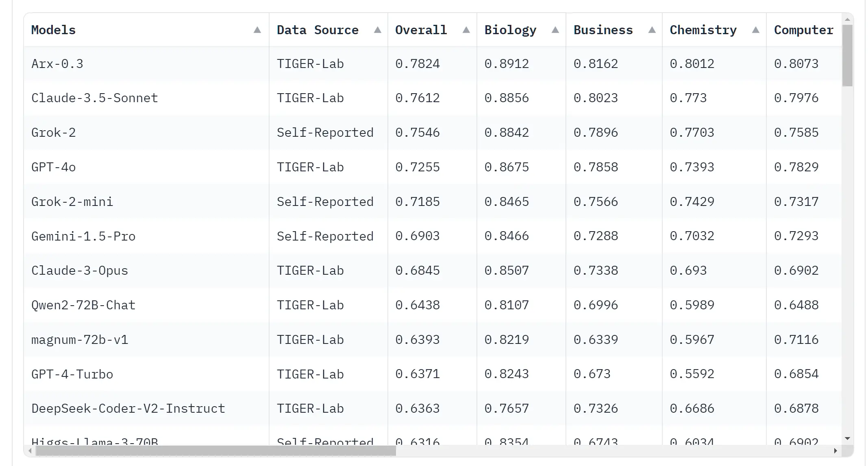Click the Business column header

[x=614, y=30]
